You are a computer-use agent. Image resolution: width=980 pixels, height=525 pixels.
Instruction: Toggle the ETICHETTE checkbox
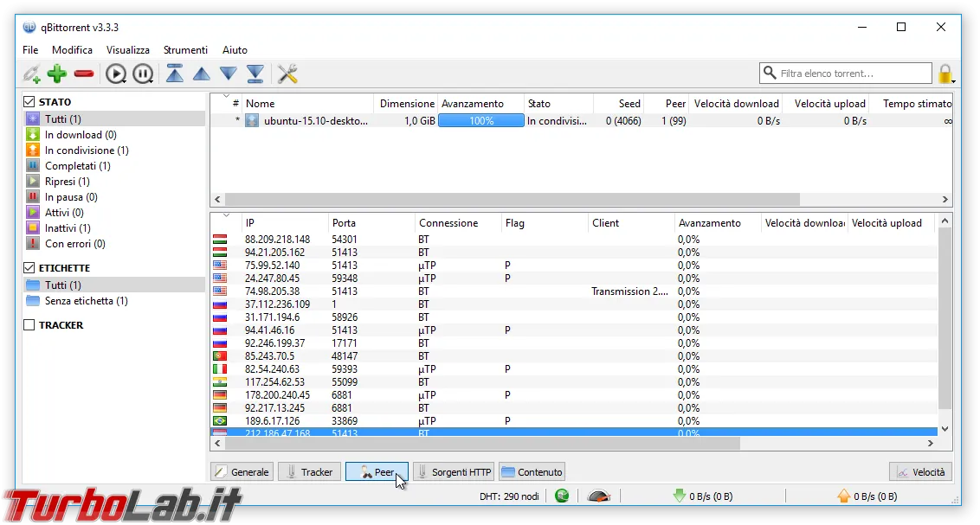pyautogui.click(x=29, y=267)
